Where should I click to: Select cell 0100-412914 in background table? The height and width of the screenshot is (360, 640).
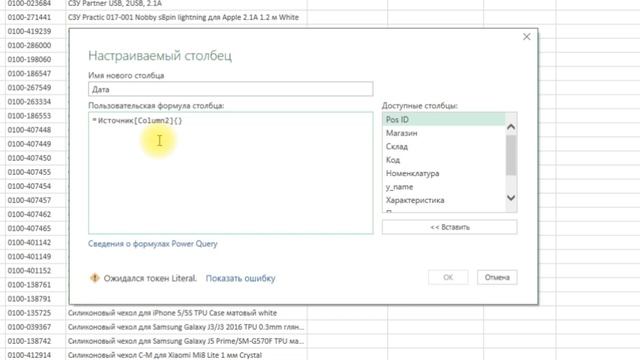[35, 355]
